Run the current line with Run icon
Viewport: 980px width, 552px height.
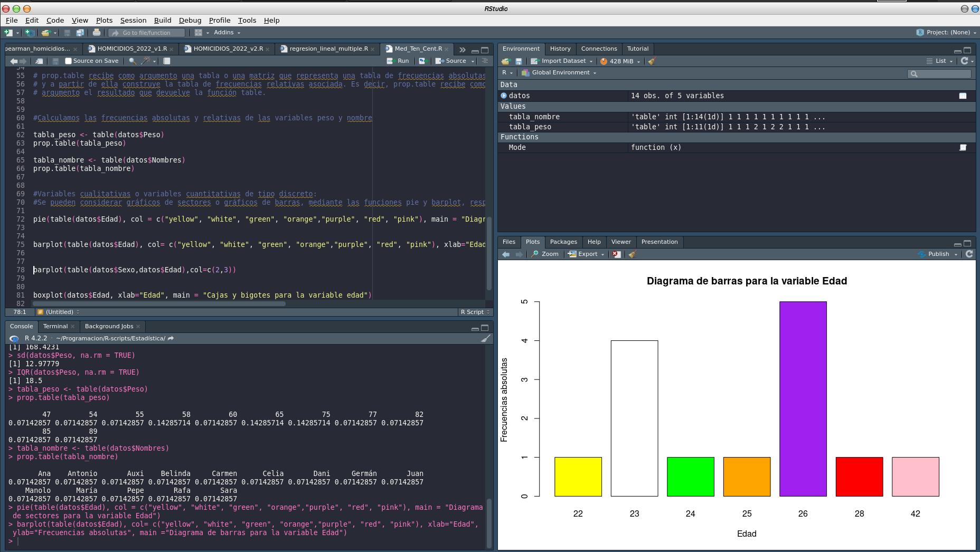click(399, 61)
